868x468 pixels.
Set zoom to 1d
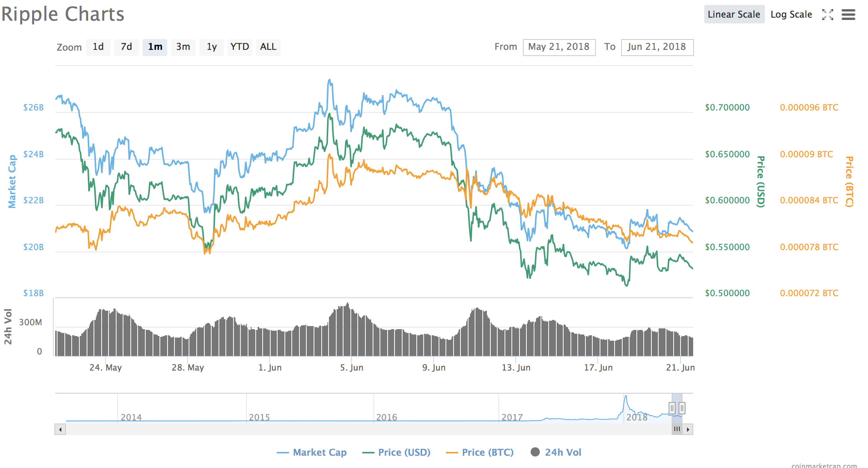point(98,47)
